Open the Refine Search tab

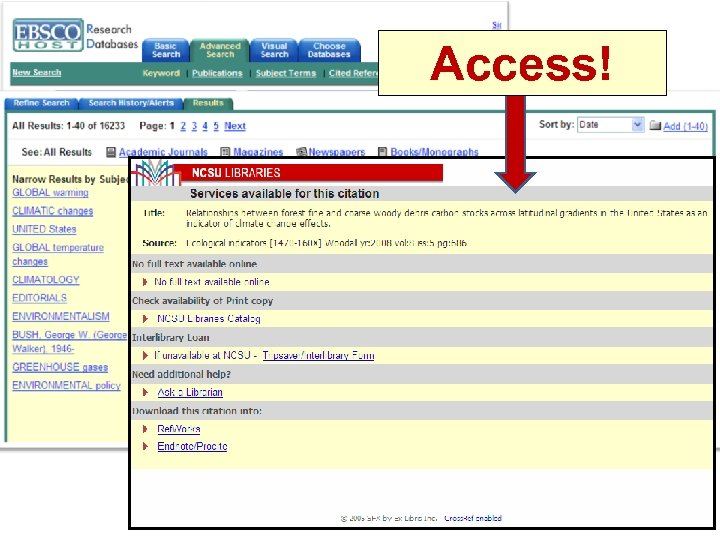coord(41,103)
